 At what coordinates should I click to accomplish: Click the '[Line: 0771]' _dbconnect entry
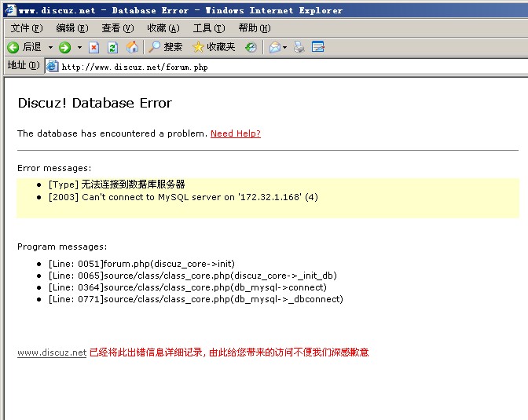pos(196,299)
